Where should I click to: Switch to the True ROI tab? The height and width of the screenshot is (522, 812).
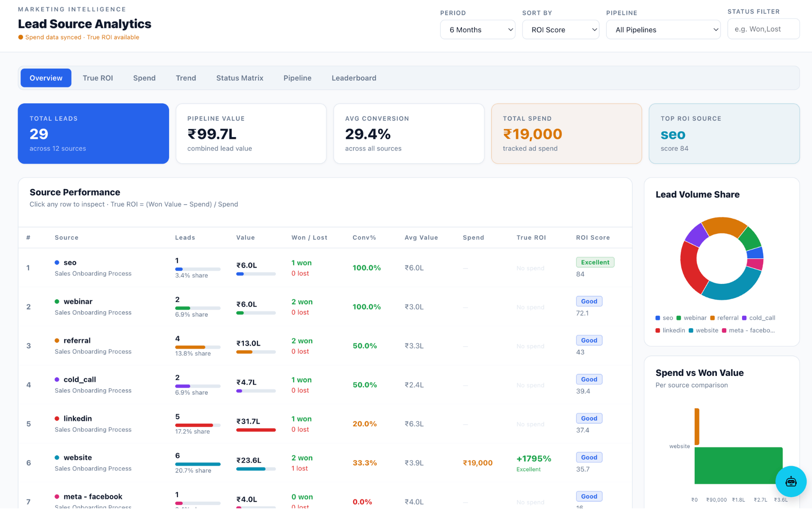(x=98, y=78)
